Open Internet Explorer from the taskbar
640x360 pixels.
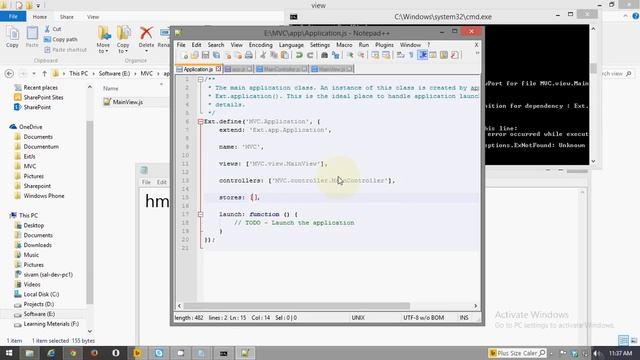click(51, 353)
